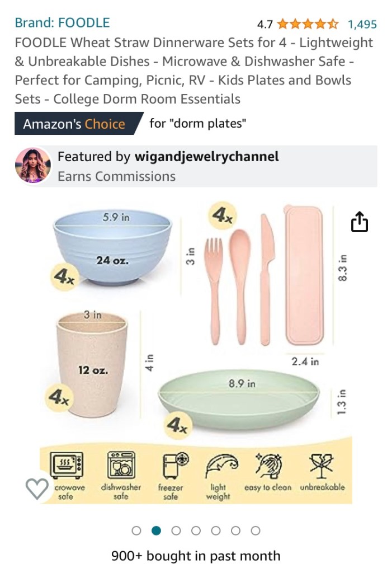Tap the green 8.9 in plate image
The image size is (392, 573).
click(239, 399)
